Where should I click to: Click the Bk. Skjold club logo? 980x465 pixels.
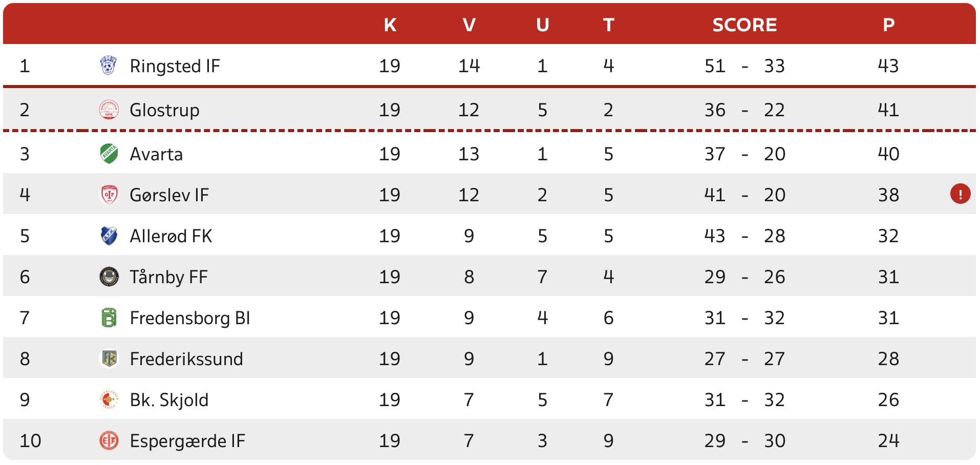coord(109,400)
